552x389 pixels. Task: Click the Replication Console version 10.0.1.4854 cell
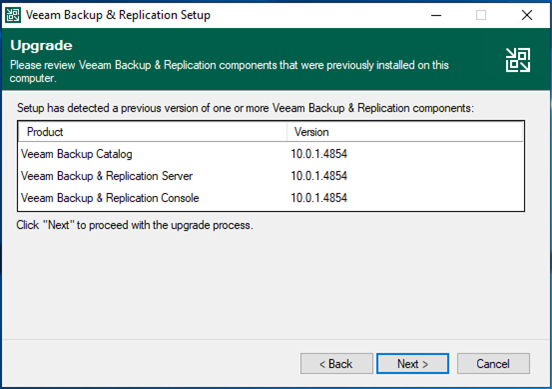[319, 198]
